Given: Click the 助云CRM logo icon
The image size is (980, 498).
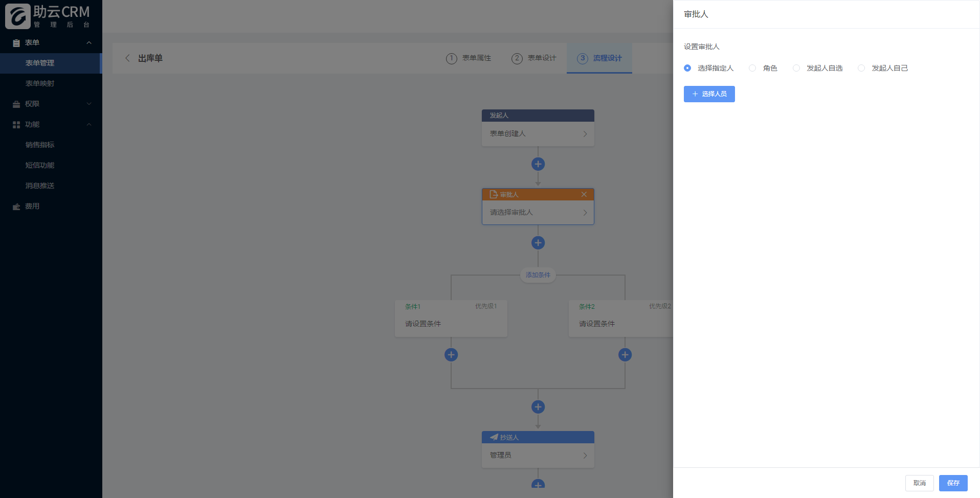Looking at the screenshot, I should tap(18, 16).
